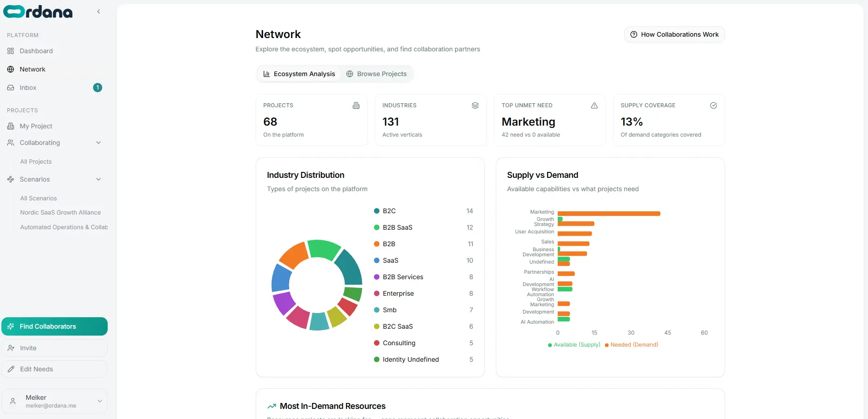Click the Most In-Demand Resources heading
The width and height of the screenshot is (868, 419).
[333, 406]
